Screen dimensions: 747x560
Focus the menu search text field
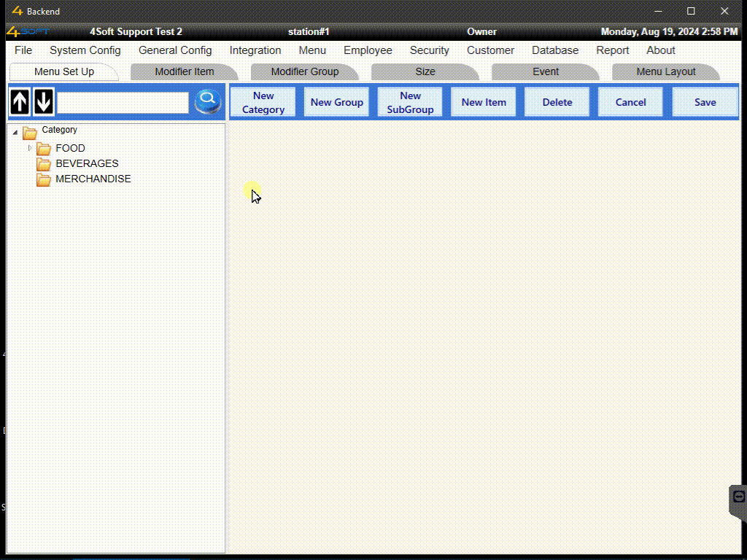pos(123,102)
